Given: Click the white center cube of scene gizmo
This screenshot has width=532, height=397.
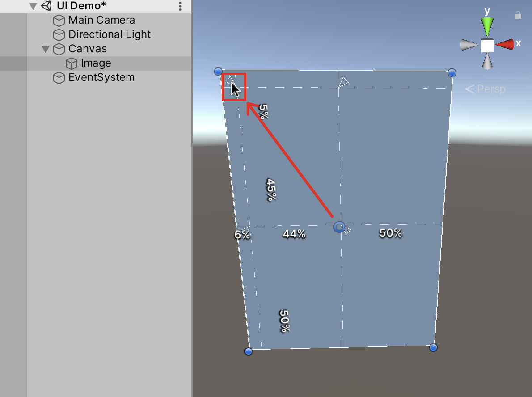Looking at the screenshot, I should pos(487,45).
